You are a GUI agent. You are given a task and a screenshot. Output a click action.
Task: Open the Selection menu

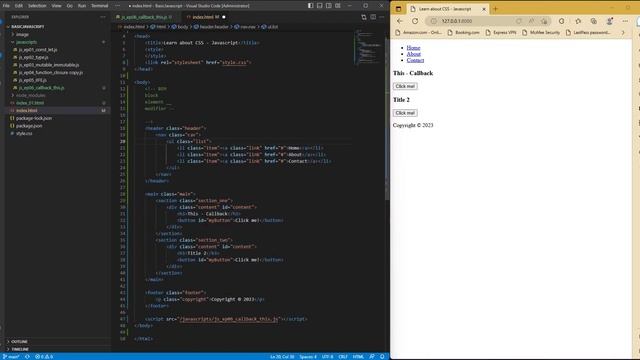pos(37,6)
